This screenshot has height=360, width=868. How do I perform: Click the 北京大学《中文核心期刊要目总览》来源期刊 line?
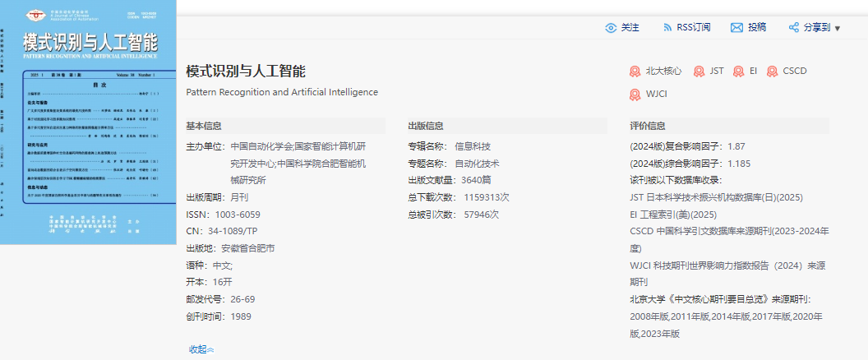click(x=720, y=300)
